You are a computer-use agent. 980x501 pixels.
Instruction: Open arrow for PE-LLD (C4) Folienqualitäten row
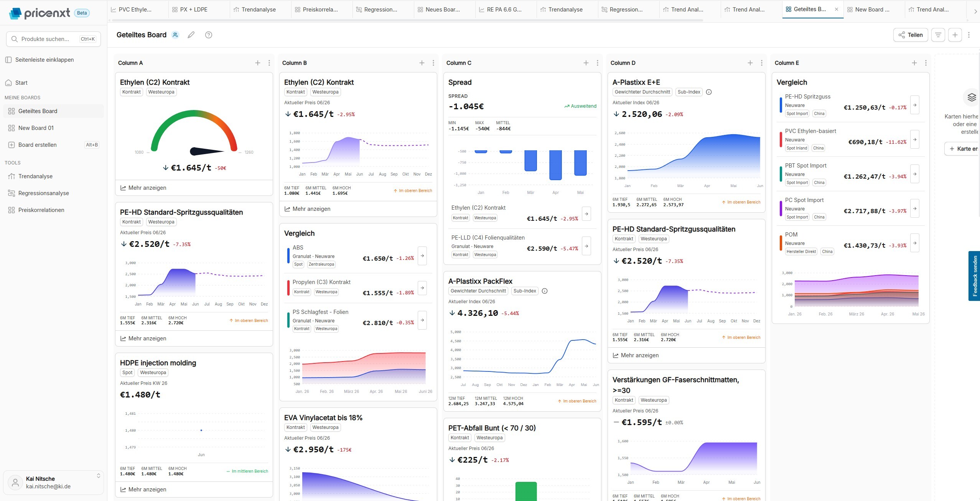586,246
